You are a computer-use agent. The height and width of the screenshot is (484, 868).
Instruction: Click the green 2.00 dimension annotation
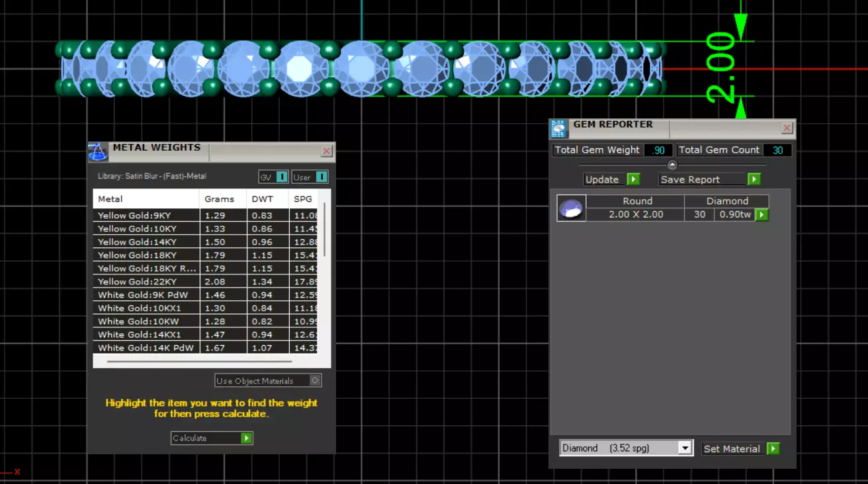point(720,69)
